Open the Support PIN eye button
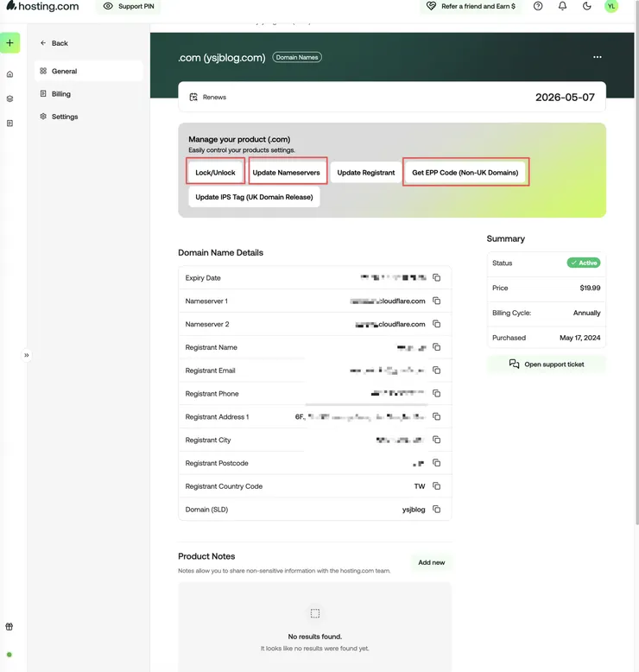The width and height of the screenshot is (639, 672). (129, 6)
